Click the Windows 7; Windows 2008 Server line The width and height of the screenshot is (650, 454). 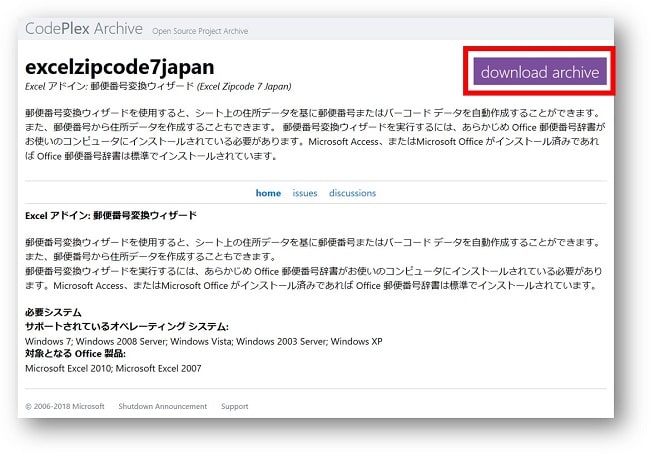click(x=204, y=341)
